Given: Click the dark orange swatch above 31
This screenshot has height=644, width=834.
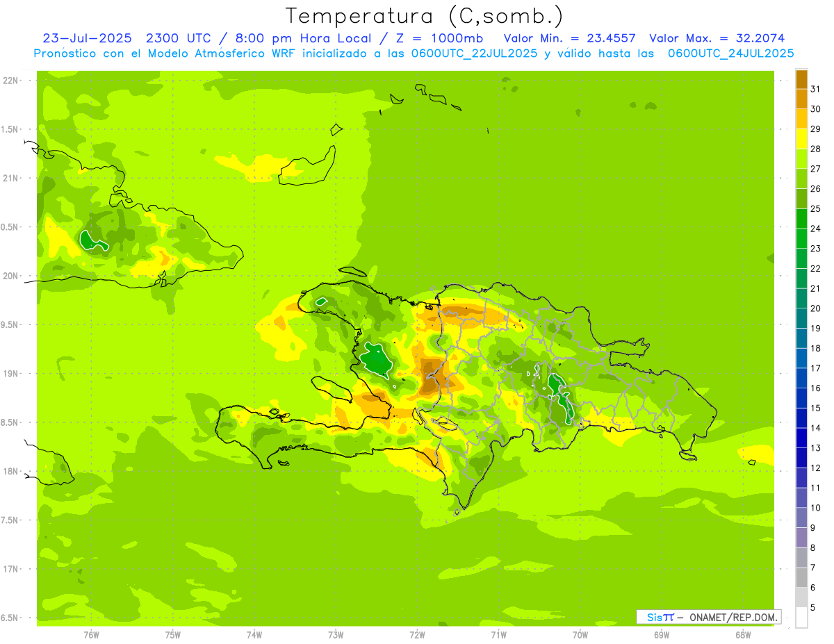Looking at the screenshot, I should 801,79.
